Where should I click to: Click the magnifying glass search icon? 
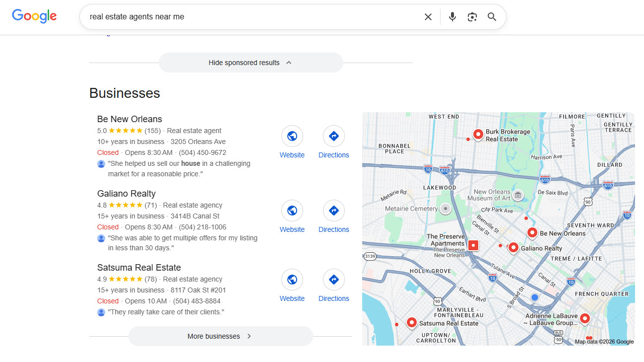click(492, 17)
